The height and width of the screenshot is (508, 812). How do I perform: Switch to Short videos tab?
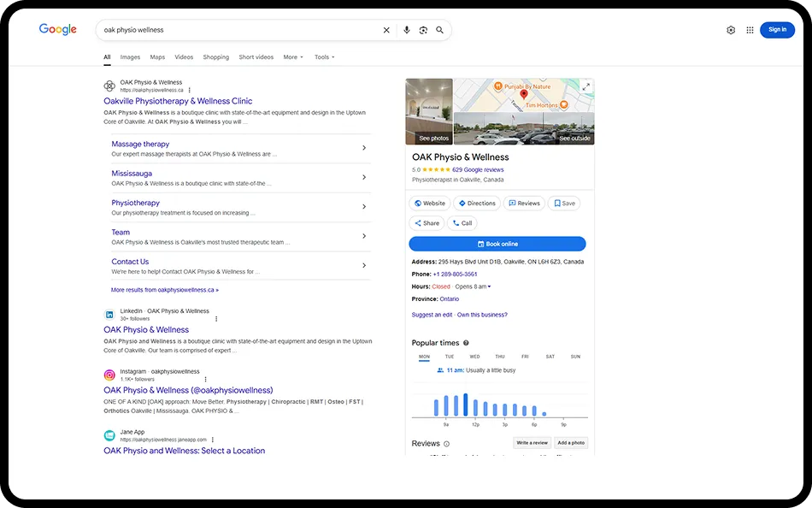click(256, 57)
